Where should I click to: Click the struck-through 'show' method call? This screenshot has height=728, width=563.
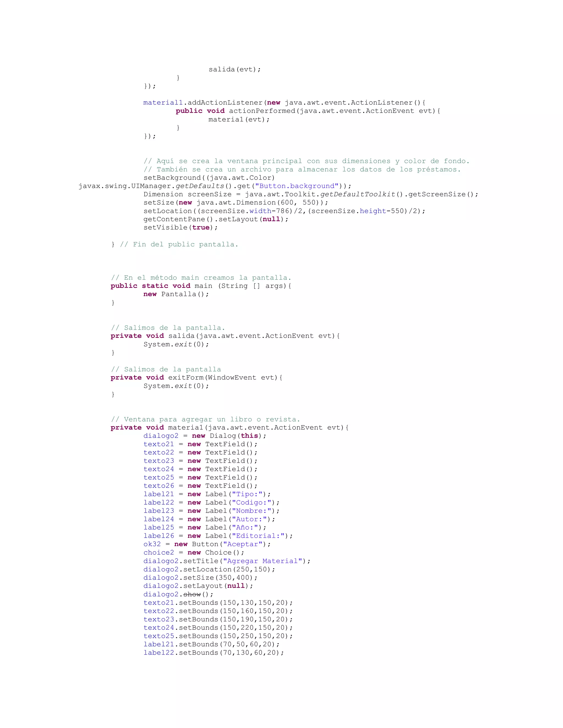pyautogui.click(x=192, y=594)
